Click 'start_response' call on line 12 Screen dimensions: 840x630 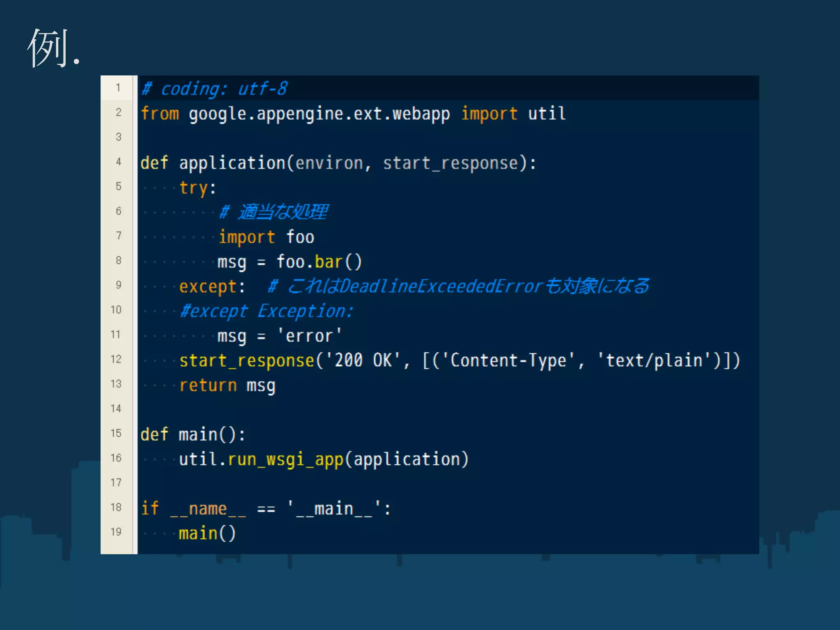click(247, 361)
